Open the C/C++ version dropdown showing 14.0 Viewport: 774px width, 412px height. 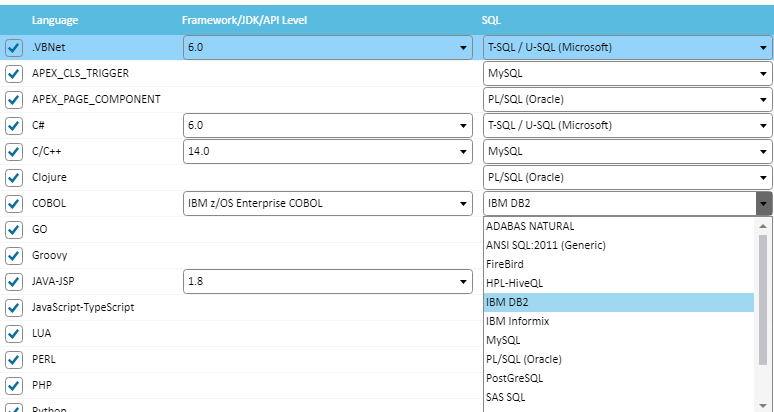pyautogui.click(x=328, y=151)
